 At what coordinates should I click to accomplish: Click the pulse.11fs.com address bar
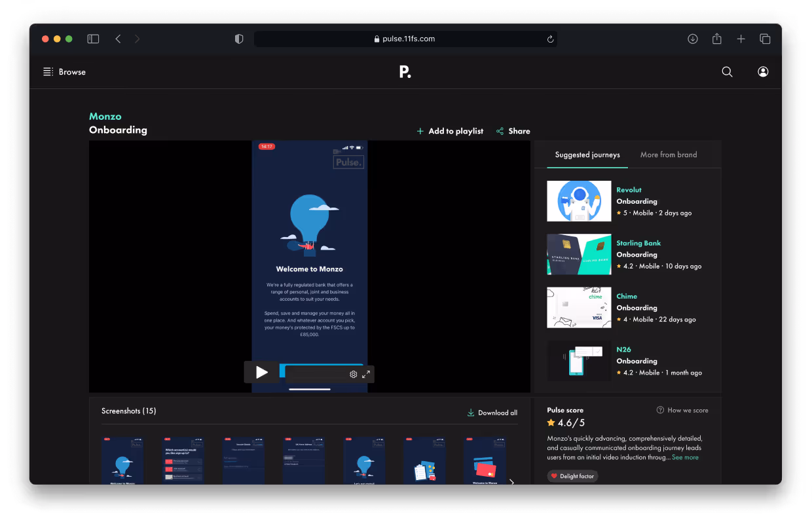coord(405,39)
